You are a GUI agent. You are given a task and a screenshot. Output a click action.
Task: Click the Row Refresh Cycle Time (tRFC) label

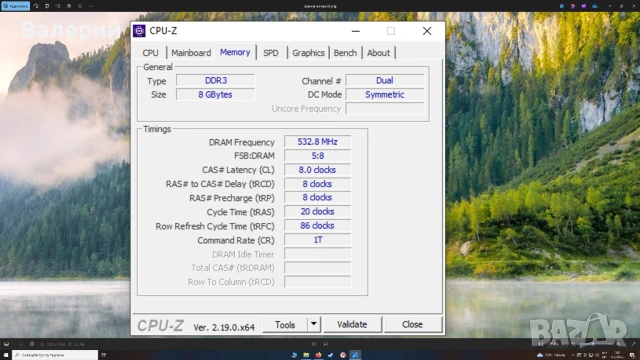(215, 227)
